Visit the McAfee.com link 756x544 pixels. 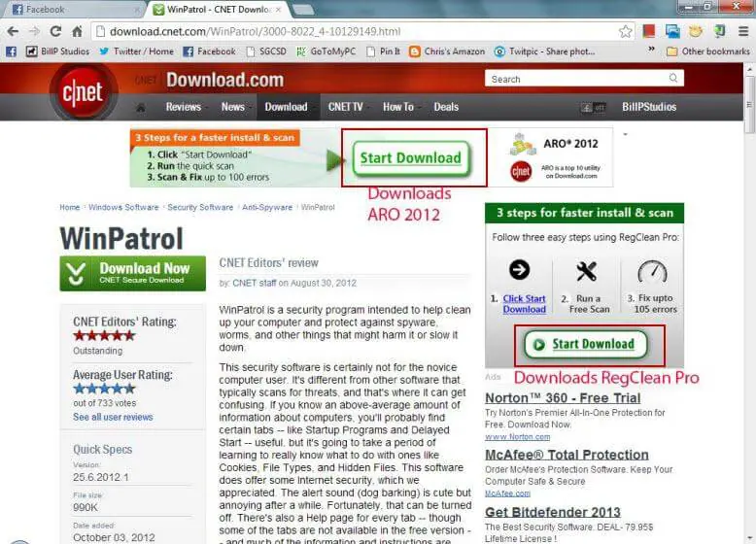point(507,493)
